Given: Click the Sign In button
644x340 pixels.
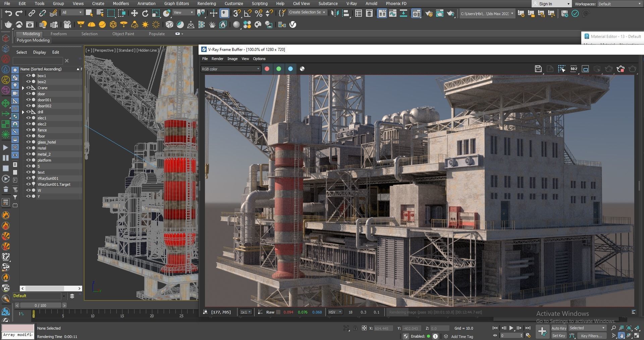Looking at the screenshot, I should [551, 4].
